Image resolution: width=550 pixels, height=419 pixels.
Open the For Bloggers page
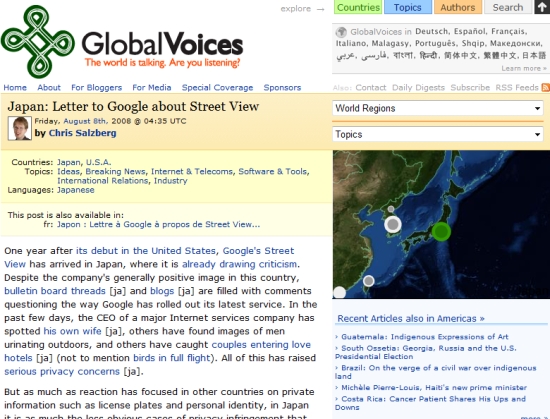[x=96, y=87]
